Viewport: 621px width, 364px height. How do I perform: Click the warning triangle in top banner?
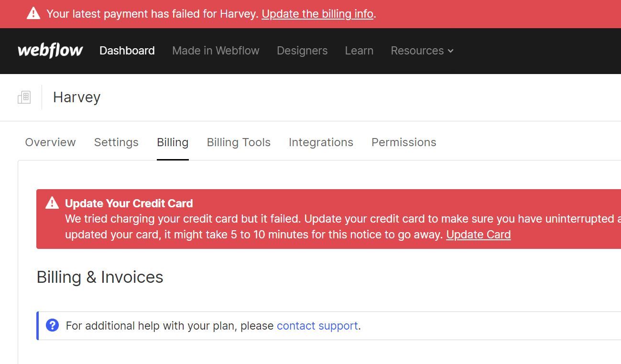[33, 13]
